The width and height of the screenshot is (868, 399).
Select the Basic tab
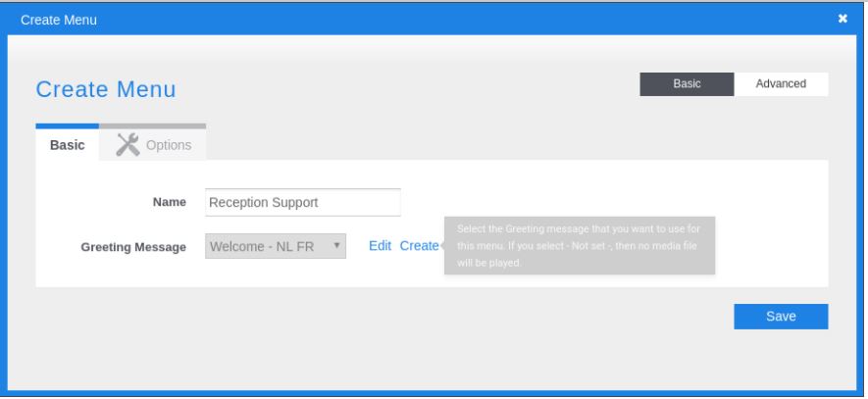(x=67, y=145)
